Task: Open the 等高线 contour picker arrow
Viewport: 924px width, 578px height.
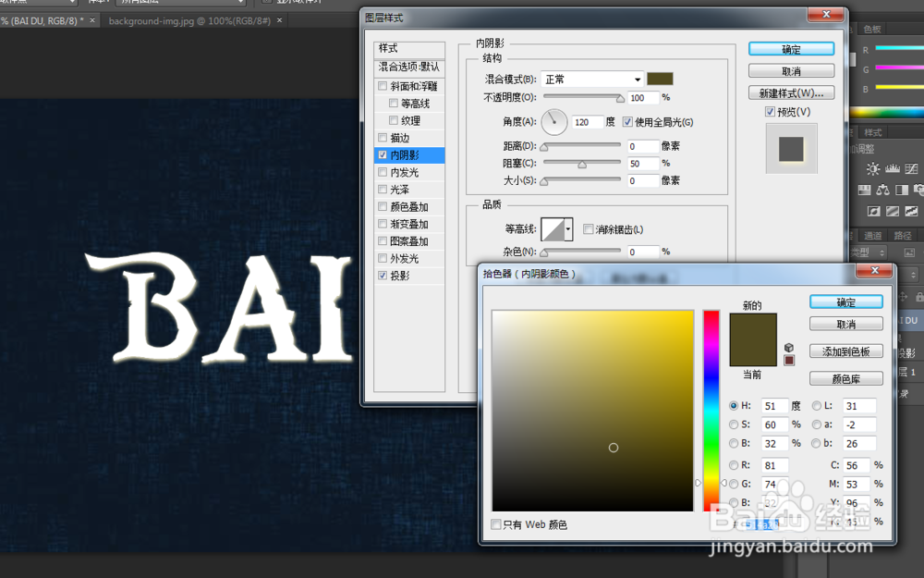Action: pyautogui.click(x=568, y=228)
